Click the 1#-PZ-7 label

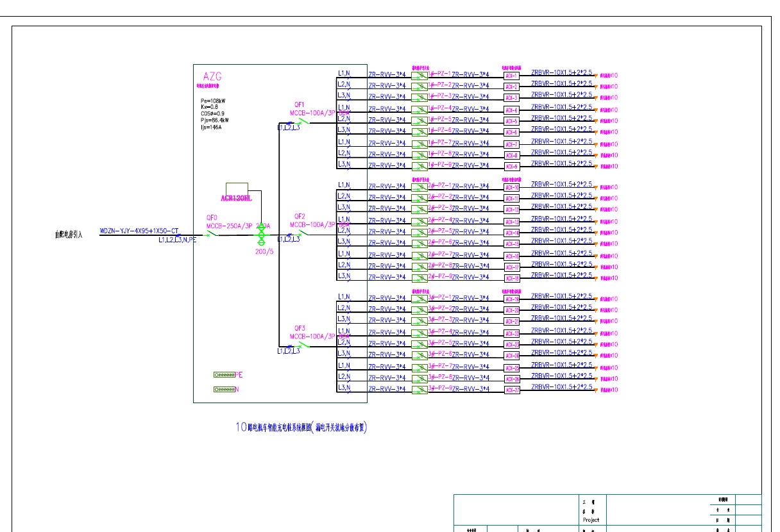[x=440, y=141]
